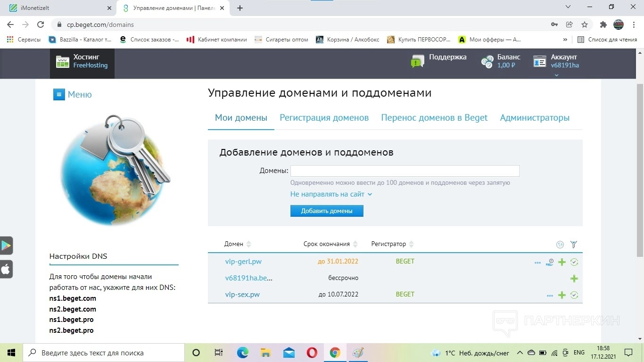Image resolution: width=644 pixels, height=362 pixels.
Task: Open three-dots options for vip-sex.pw
Action: (550, 296)
